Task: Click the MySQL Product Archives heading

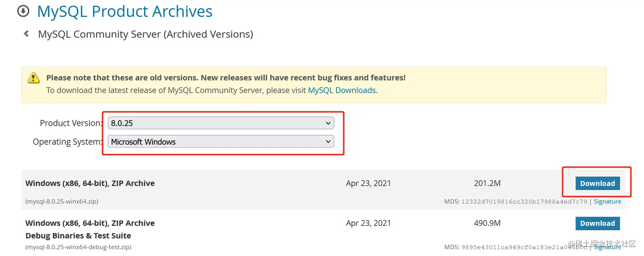Action: pyautogui.click(x=125, y=11)
